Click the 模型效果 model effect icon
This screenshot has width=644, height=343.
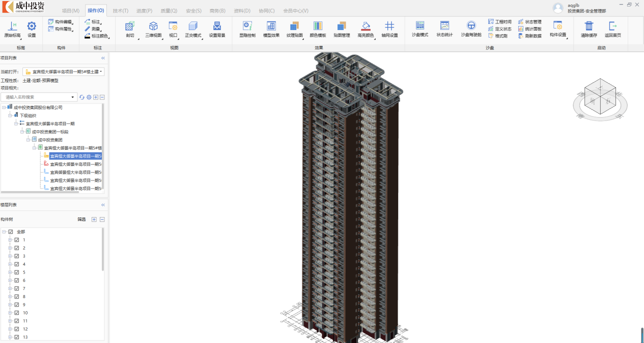pyautogui.click(x=271, y=29)
